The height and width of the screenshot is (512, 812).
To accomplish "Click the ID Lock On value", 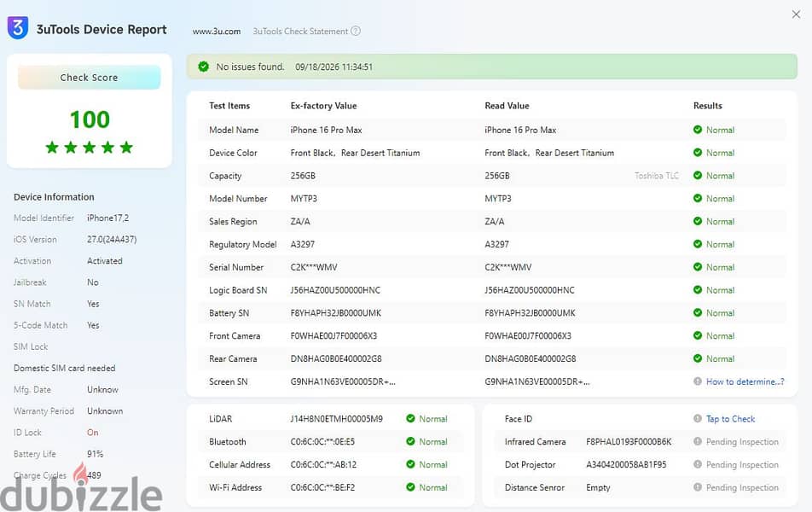I will point(93,432).
